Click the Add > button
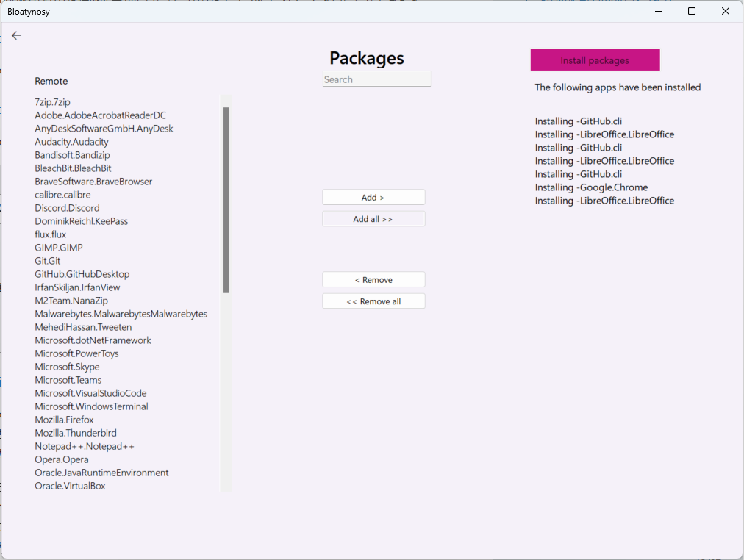The image size is (744, 560). 373,196
